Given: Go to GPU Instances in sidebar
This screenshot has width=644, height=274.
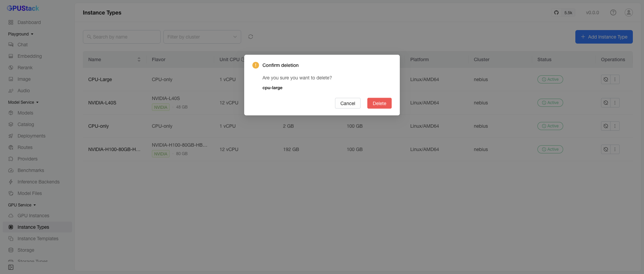Looking at the screenshot, I should [x=33, y=216].
